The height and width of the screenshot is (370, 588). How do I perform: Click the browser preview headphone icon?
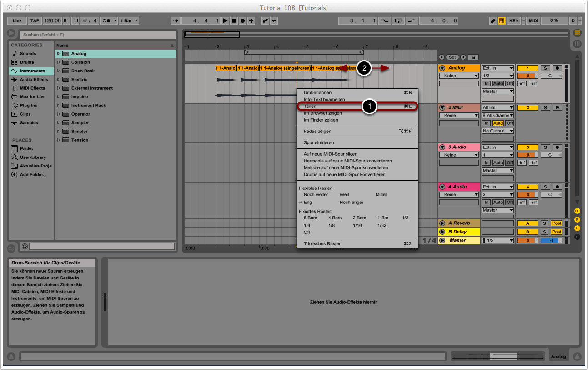click(x=25, y=246)
